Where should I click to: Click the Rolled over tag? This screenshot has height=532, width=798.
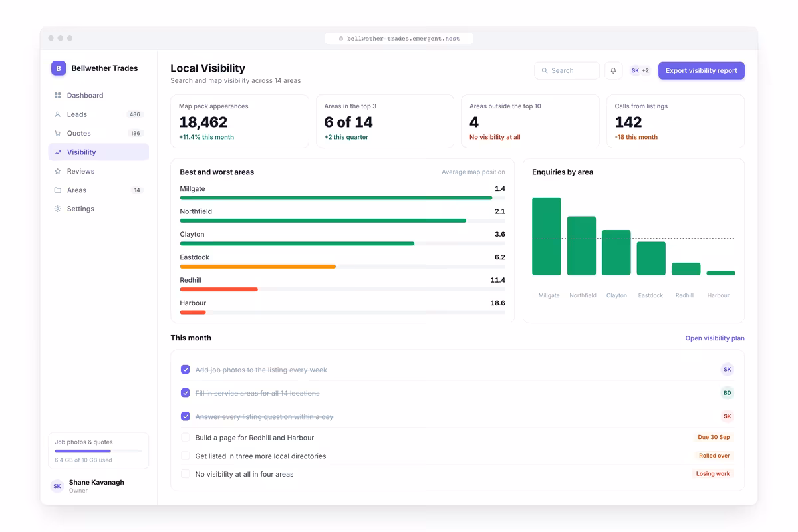(x=714, y=456)
